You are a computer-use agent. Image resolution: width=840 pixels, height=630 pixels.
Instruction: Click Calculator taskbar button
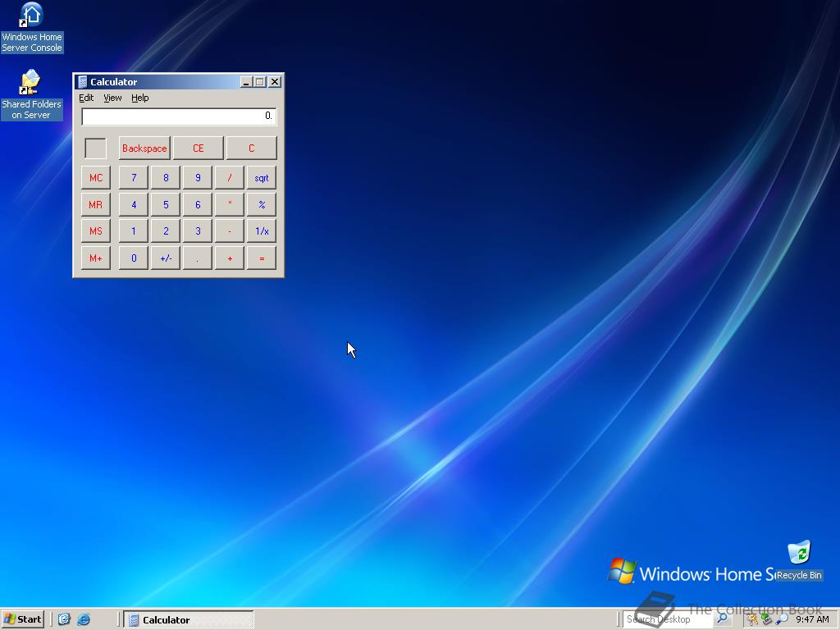point(189,619)
